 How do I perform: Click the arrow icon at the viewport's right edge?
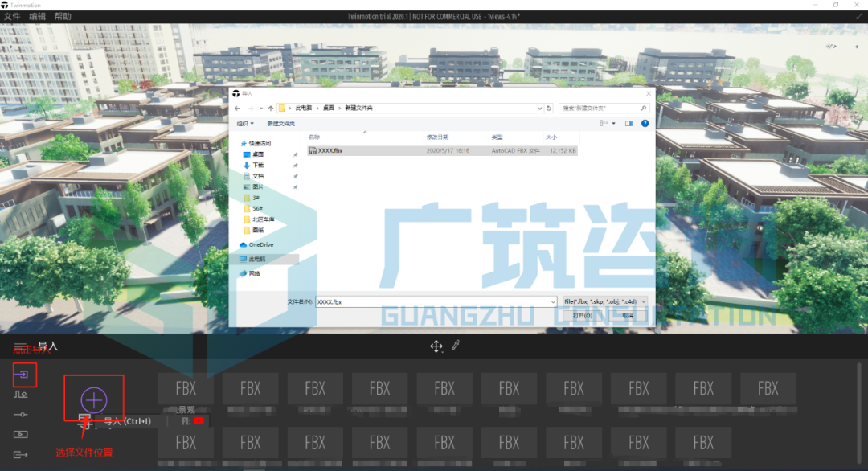coord(857,47)
